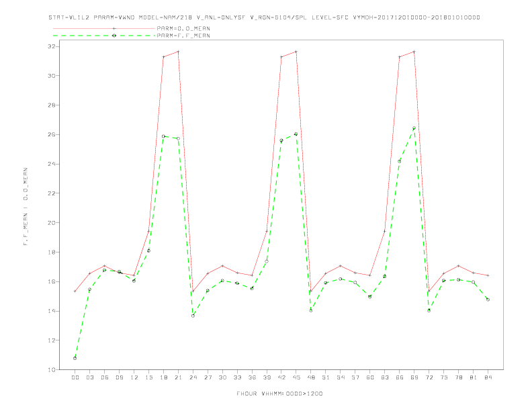The image size is (532, 411).
Task: Click the red plus data point at hour 00
Action: (75, 291)
